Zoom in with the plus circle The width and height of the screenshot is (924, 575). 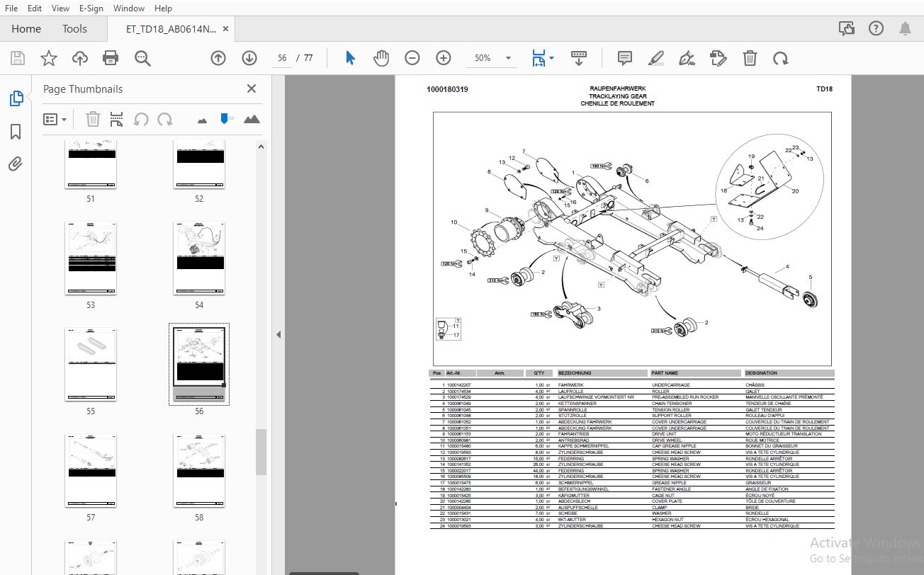coord(444,58)
